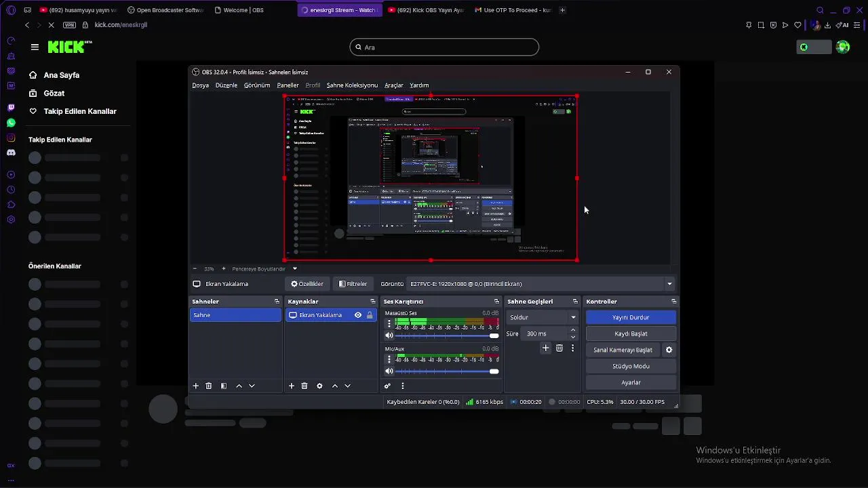This screenshot has width=868, height=488.
Task: Decrease transition Süre value
Action: [x=573, y=337]
